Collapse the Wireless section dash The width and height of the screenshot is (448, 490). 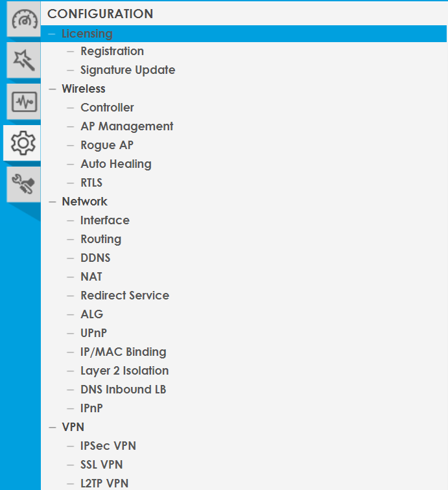click(53, 89)
